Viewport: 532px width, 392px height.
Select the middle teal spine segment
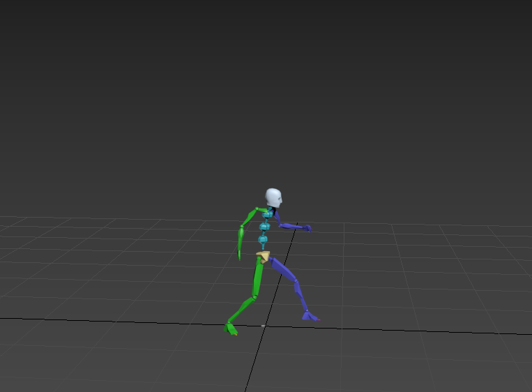[x=264, y=227]
